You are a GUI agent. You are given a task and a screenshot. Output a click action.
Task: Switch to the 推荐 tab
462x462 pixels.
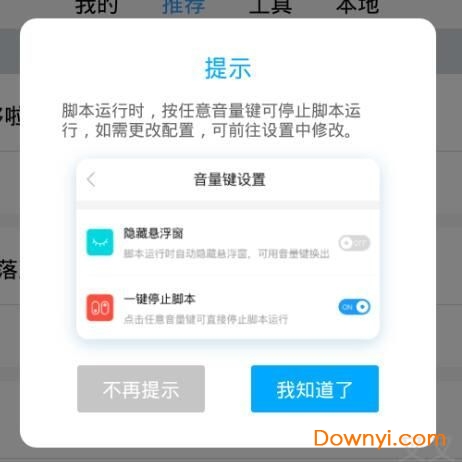pyautogui.click(x=183, y=7)
